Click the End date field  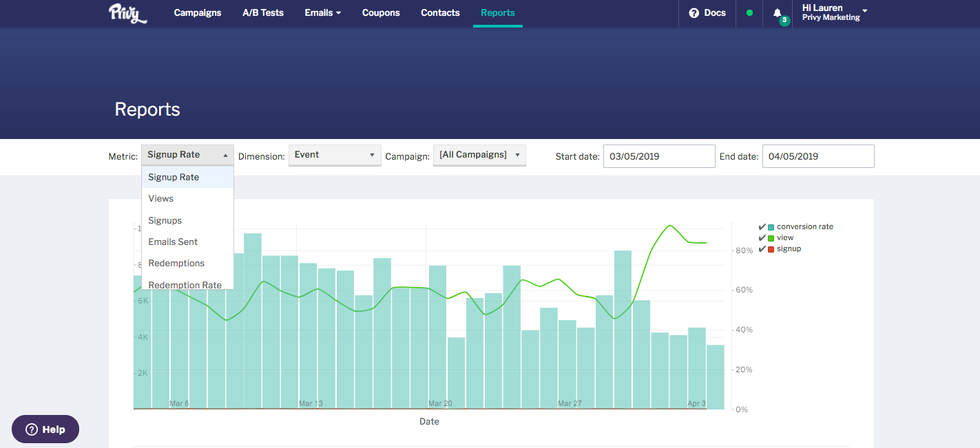(818, 156)
